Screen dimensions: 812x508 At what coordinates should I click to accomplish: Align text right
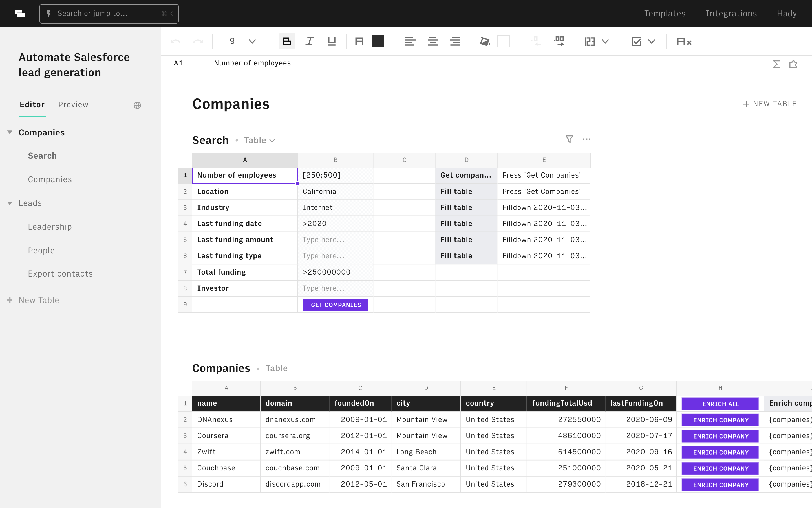455,41
